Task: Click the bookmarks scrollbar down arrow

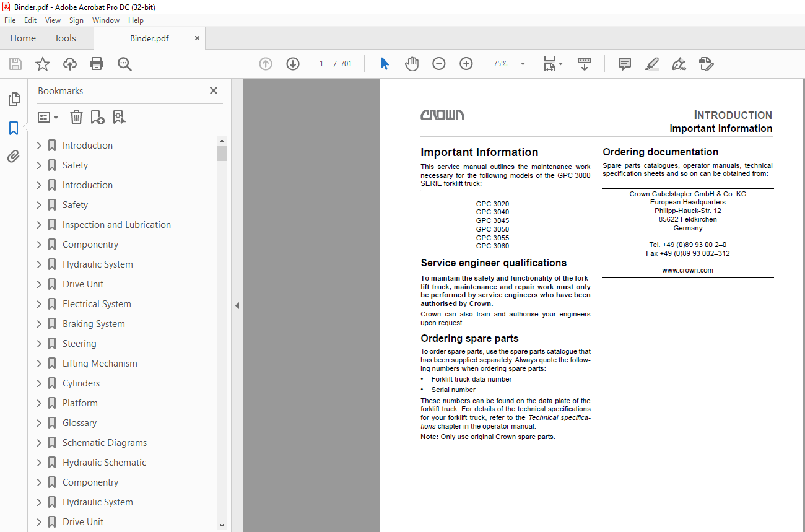Action: [x=222, y=525]
